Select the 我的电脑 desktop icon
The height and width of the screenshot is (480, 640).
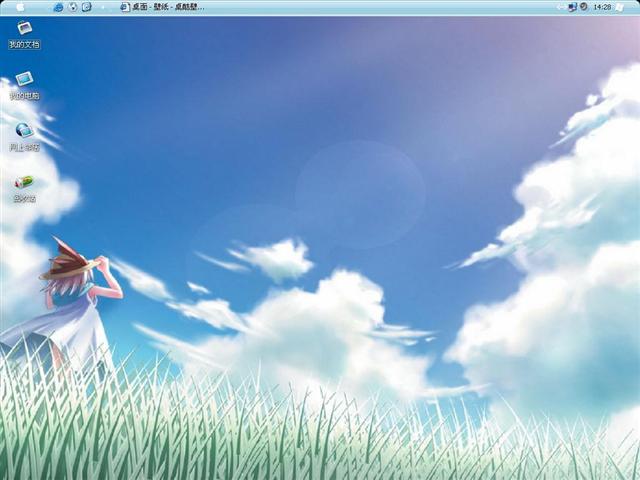coord(24,86)
